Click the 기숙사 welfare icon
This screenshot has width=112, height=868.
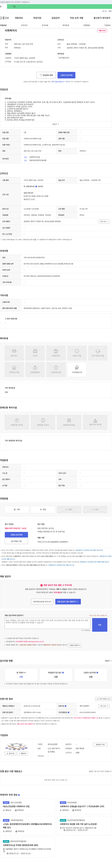coord(35,353)
